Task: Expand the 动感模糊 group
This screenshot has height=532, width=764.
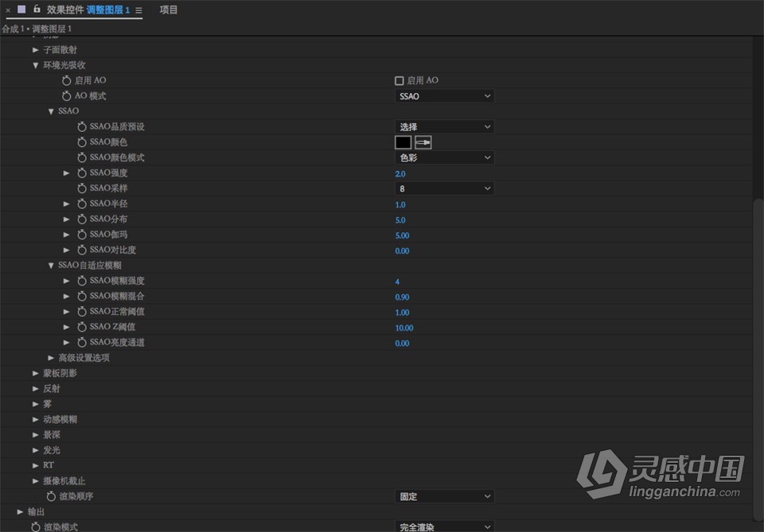Action: coord(36,419)
